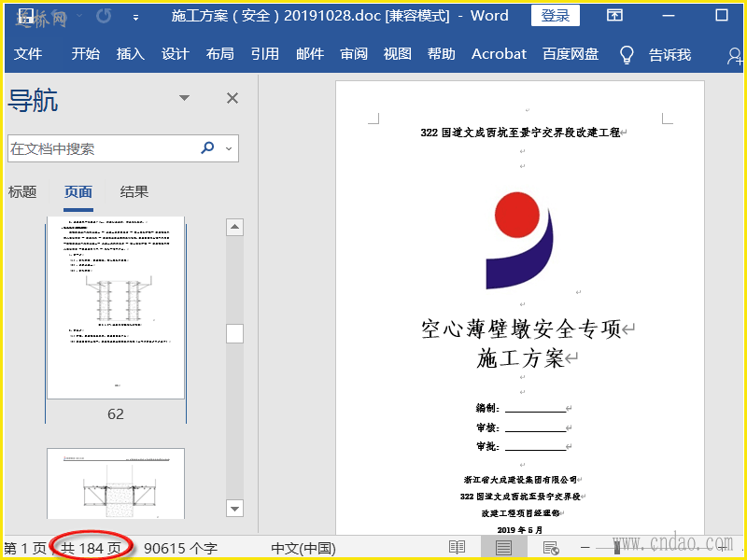Click the repeat/redo icon in title bar
Image resolution: width=747 pixels, height=560 pixels.
pos(104,16)
